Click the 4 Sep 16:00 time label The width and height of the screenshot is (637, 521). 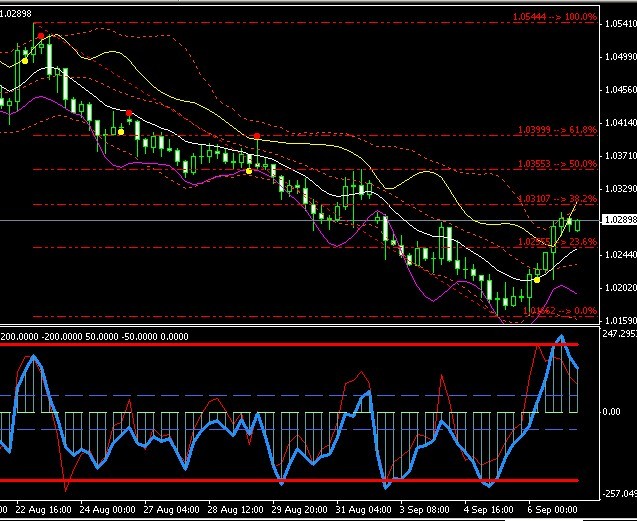pyautogui.click(x=489, y=509)
